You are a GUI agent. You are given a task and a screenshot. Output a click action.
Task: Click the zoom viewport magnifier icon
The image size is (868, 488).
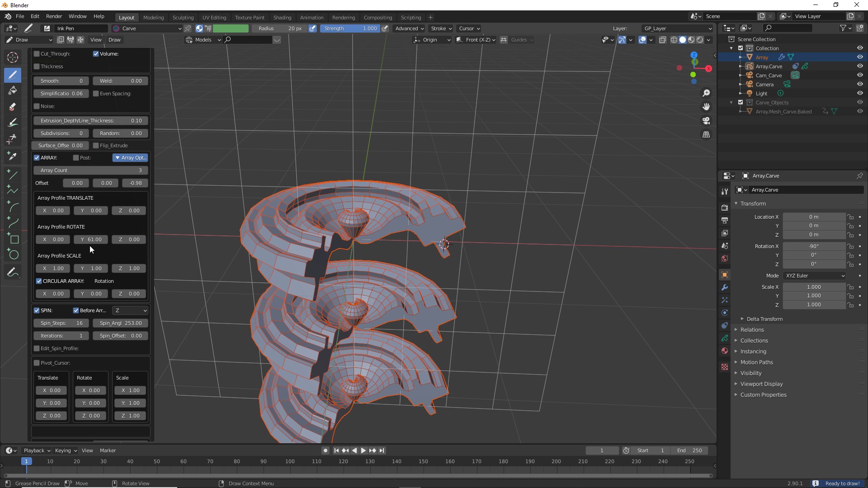pos(706,93)
